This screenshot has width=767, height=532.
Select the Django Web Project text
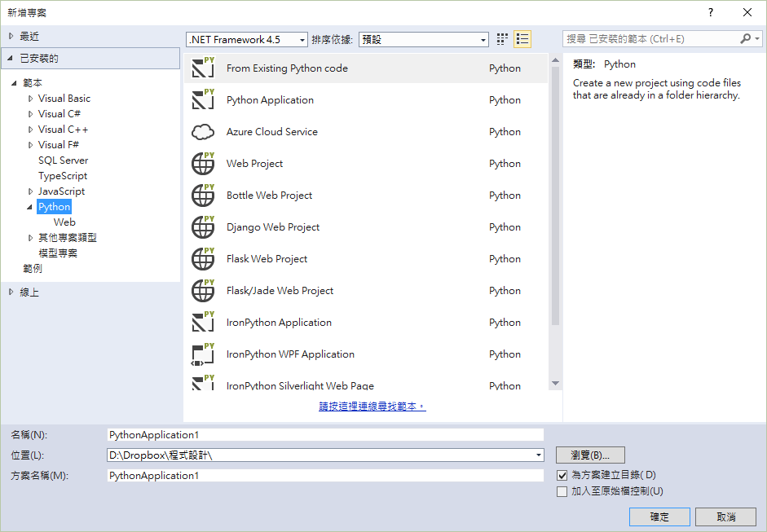click(273, 227)
